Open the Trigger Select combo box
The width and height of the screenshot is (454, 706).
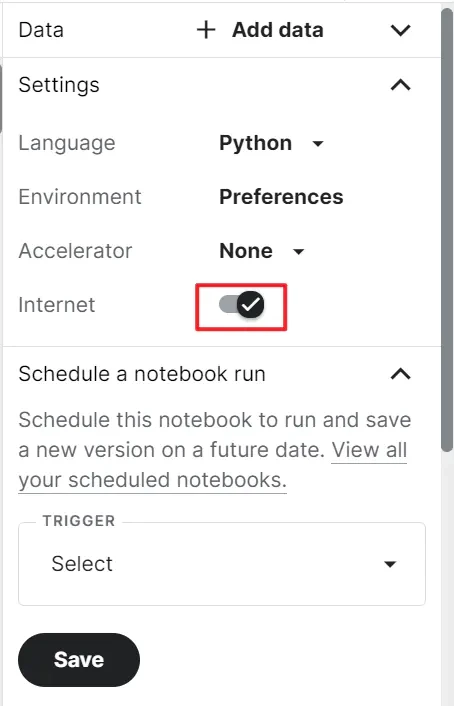(222, 564)
